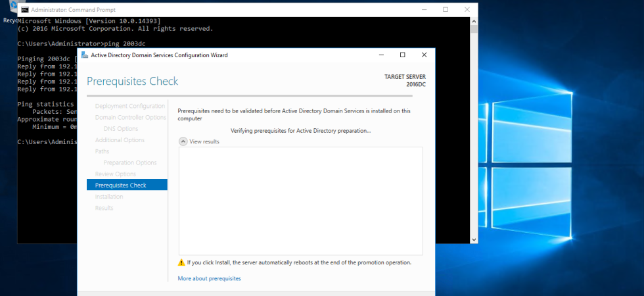Minimize the Configuration Wizard window
This screenshot has width=644, height=296.
coord(381,55)
